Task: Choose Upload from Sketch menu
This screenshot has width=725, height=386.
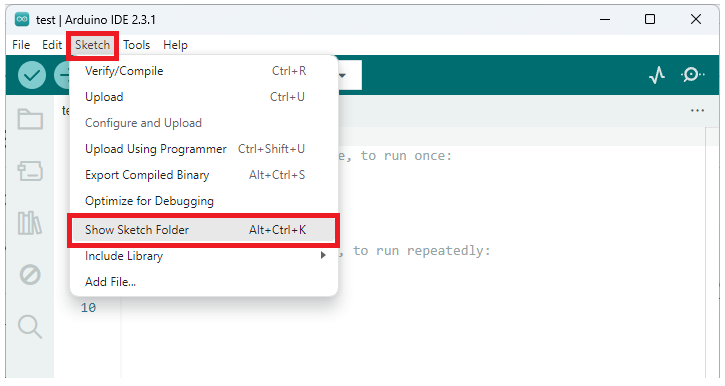Action: point(203,97)
